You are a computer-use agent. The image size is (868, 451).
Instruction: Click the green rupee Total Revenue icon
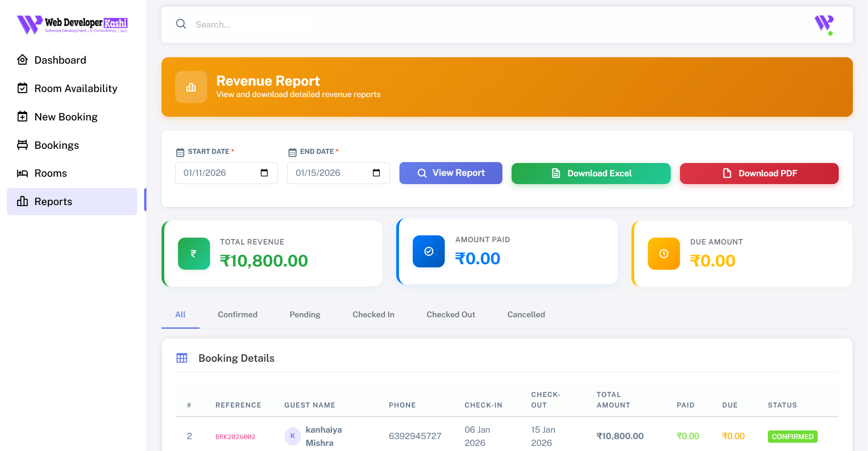pyautogui.click(x=194, y=254)
